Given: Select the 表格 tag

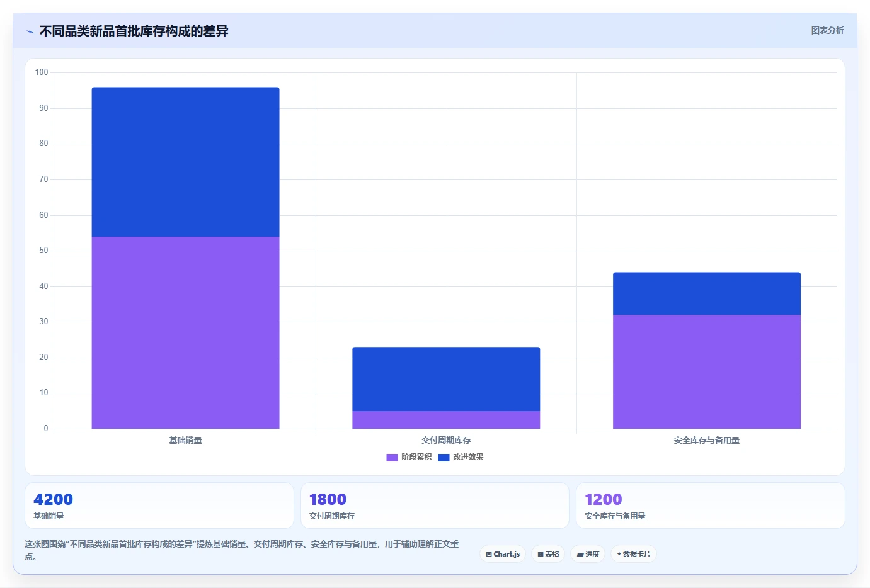Looking at the screenshot, I should [x=548, y=554].
